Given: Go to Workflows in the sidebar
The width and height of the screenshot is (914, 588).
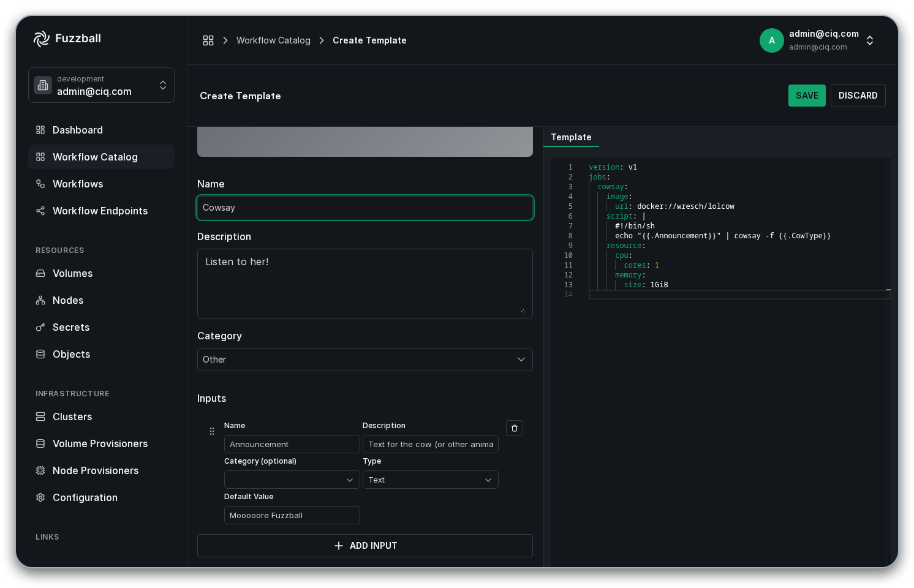Looking at the screenshot, I should coord(101,184).
